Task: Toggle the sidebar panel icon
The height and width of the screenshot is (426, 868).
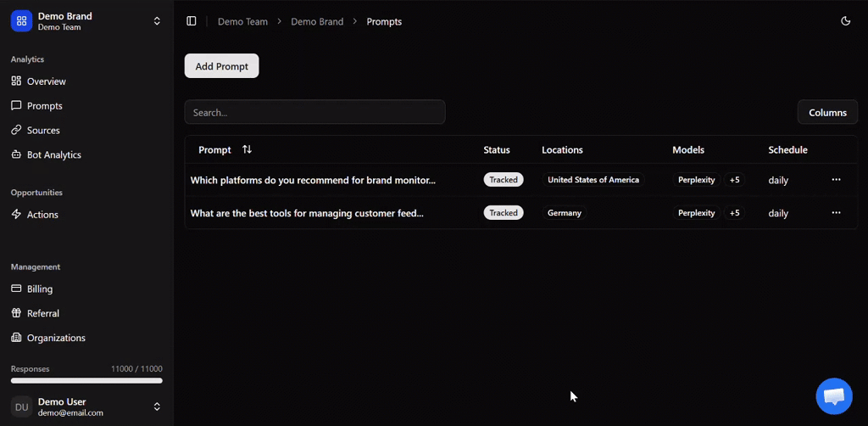Action: click(x=192, y=21)
